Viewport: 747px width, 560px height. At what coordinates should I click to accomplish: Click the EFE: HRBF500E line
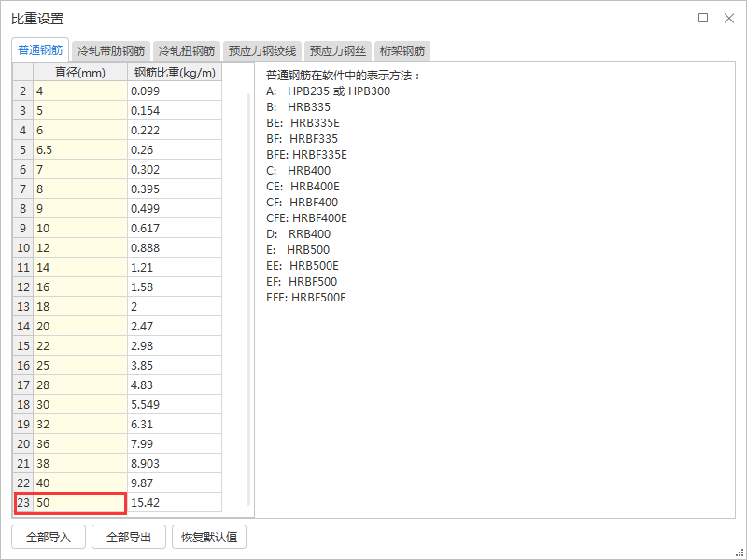(x=306, y=298)
